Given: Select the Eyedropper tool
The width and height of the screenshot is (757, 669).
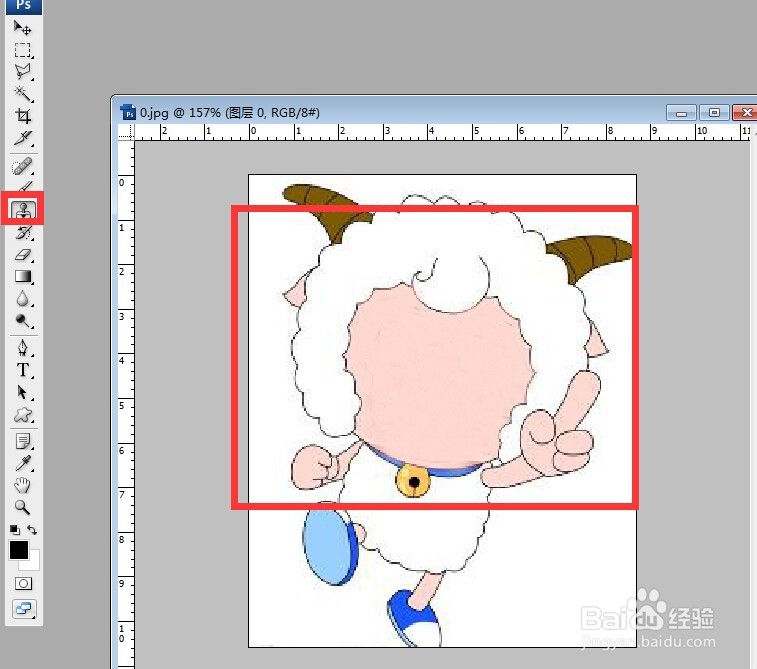Looking at the screenshot, I should coord(22,463).
